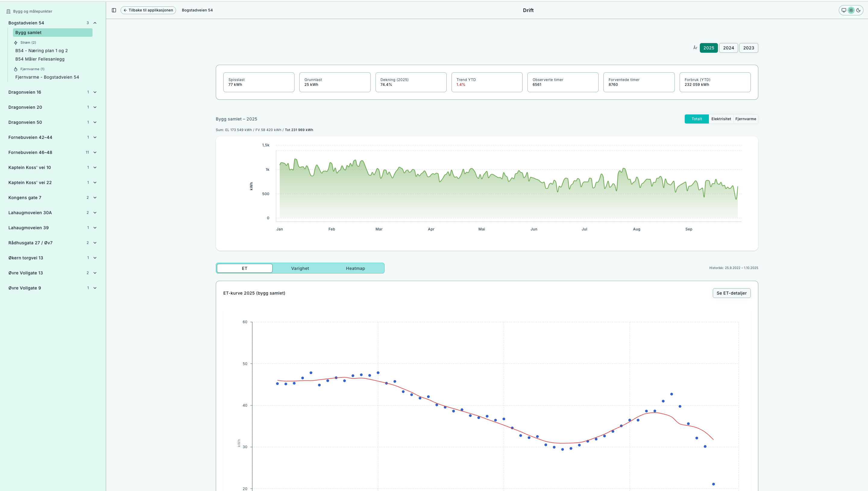The image size is (868, 491).
Task: Expand Fornebuveien 46–48 building
Action: (95, 152)
